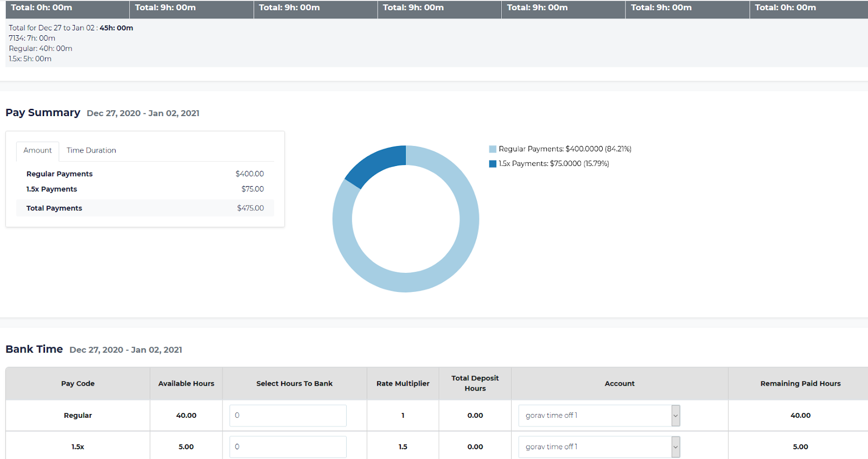Viewport: 868px width, 459px height.
Task: Click the Select Hours To Bank header
Action: (x=294, y=384)
